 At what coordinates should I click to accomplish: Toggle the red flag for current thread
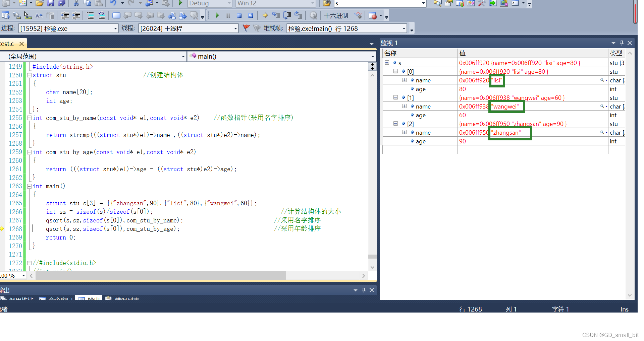coord(246,28)
